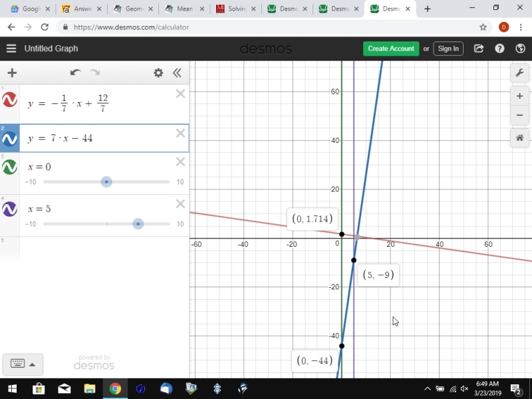Switch to the Google tab

tap(30, 9)
